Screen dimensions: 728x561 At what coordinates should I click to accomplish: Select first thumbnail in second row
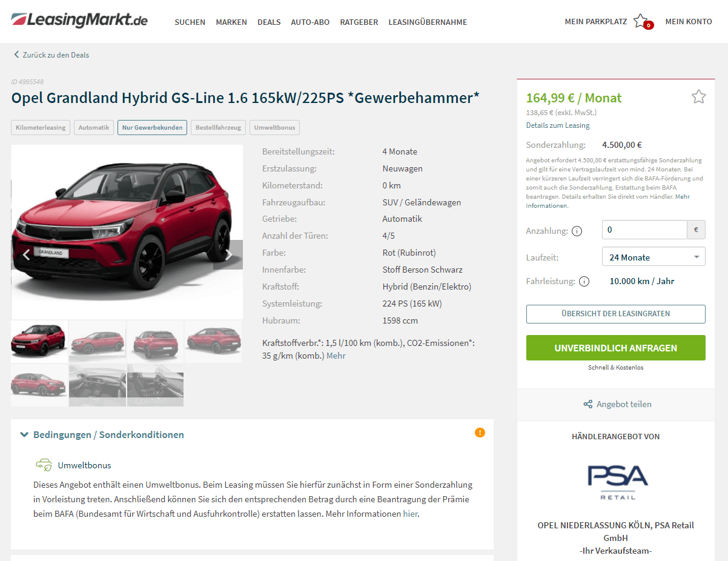tap(39, 385)
